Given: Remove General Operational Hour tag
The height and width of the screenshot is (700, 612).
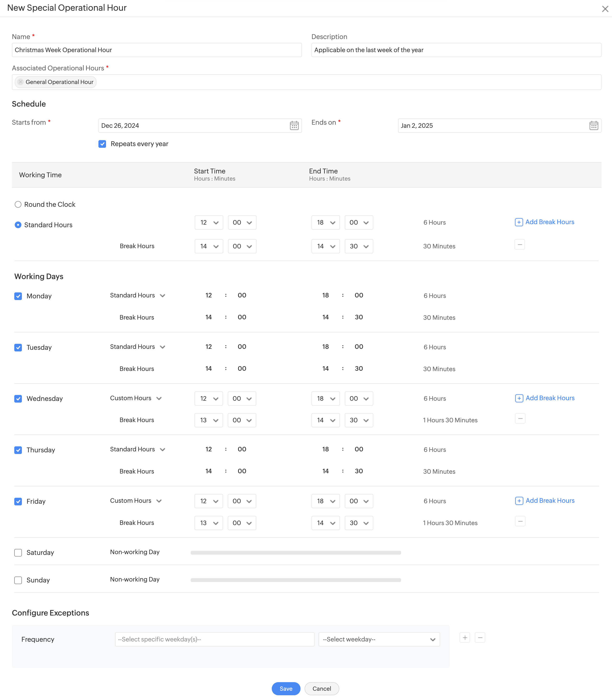Looking at the screenshot, I should [x=20, y=82].
